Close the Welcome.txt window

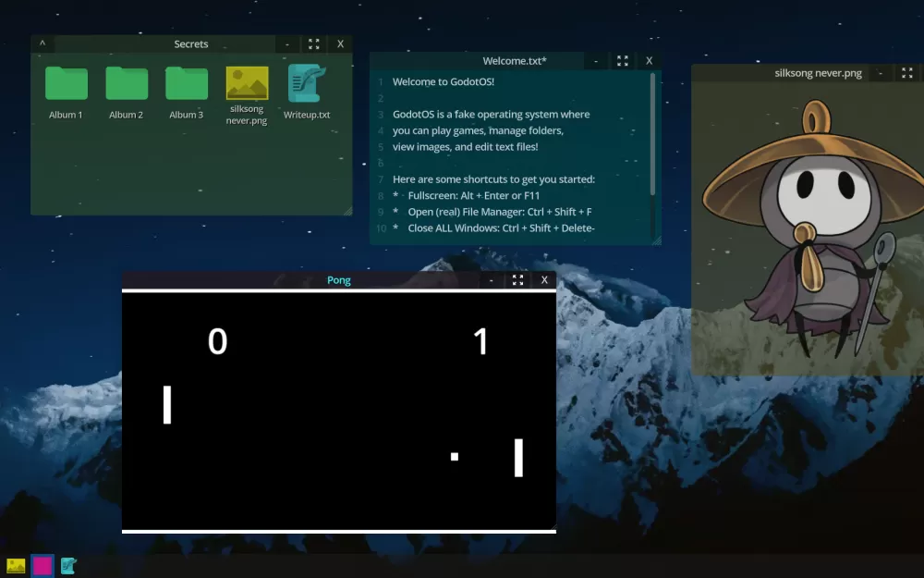click(649, 61)
